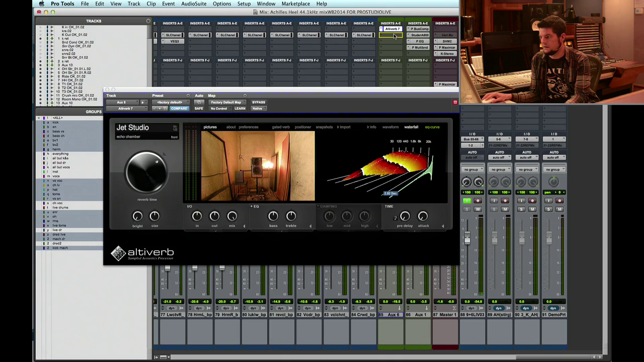Open the factory default preset dropdown
644x362 pixels.
coord(170,103)
